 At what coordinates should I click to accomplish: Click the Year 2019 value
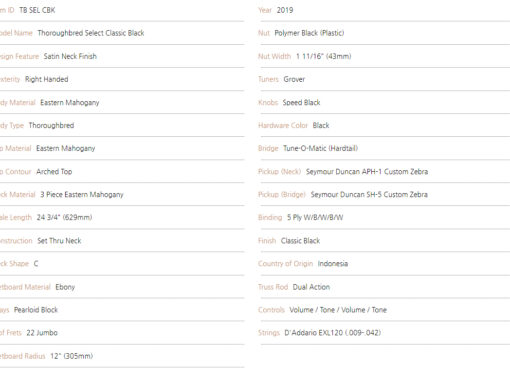[285, 10]
